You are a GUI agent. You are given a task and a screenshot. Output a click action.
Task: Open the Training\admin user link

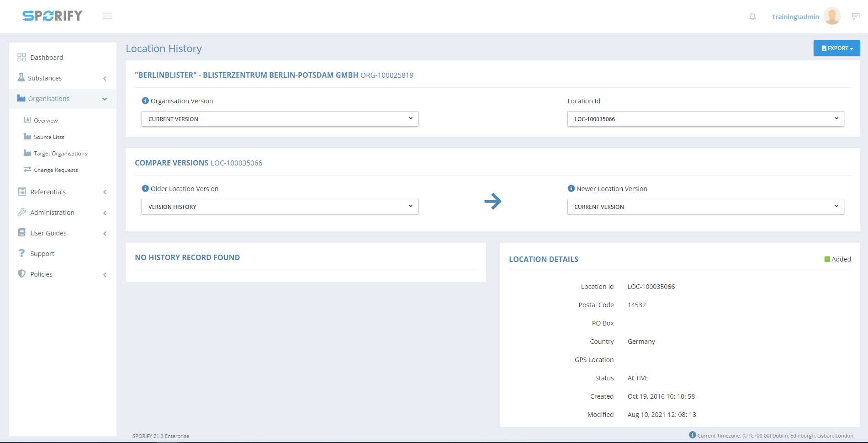[795, 17]
